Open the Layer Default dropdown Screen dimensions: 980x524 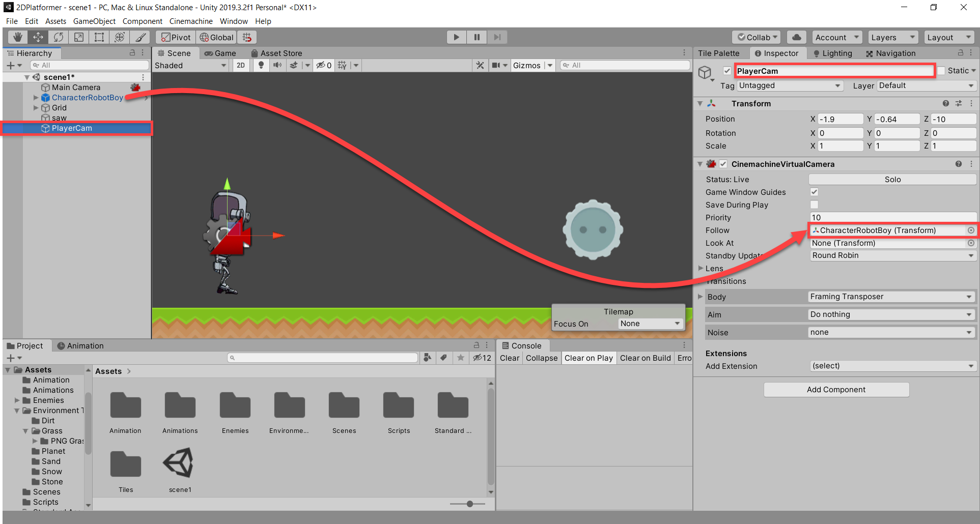click(927, 85)
